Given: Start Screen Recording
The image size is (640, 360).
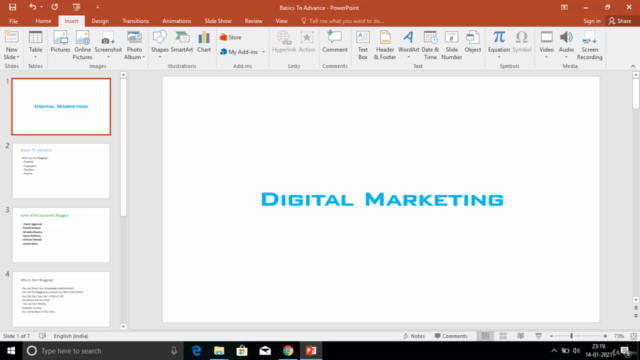Looking at the screenshot, I should tap(589, 45).
